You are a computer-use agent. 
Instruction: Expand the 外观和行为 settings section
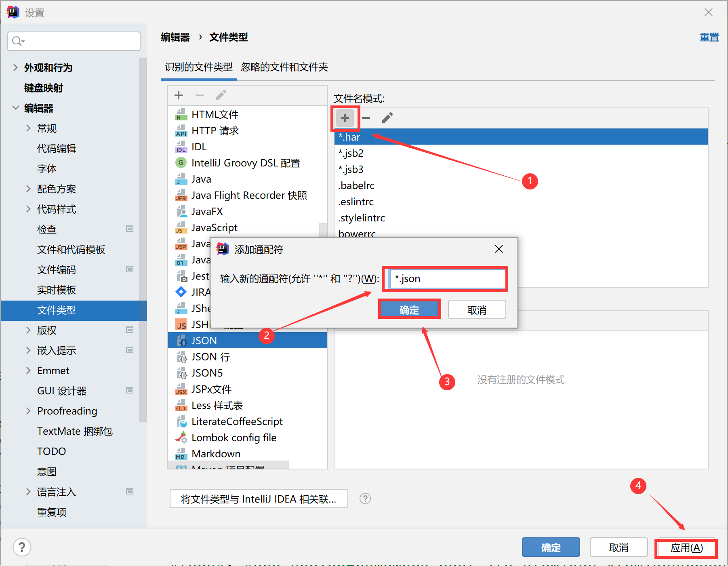(15, 67)
